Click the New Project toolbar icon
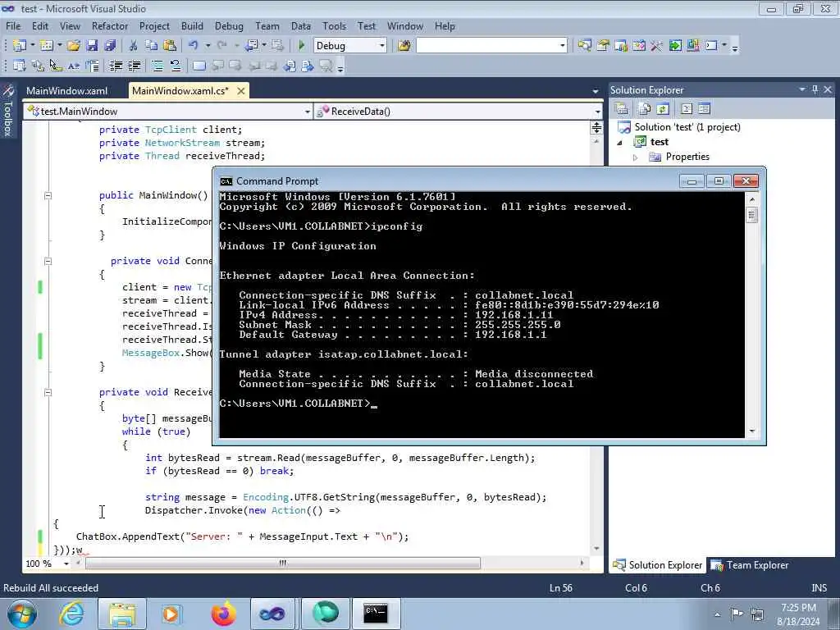 [20, 46]
